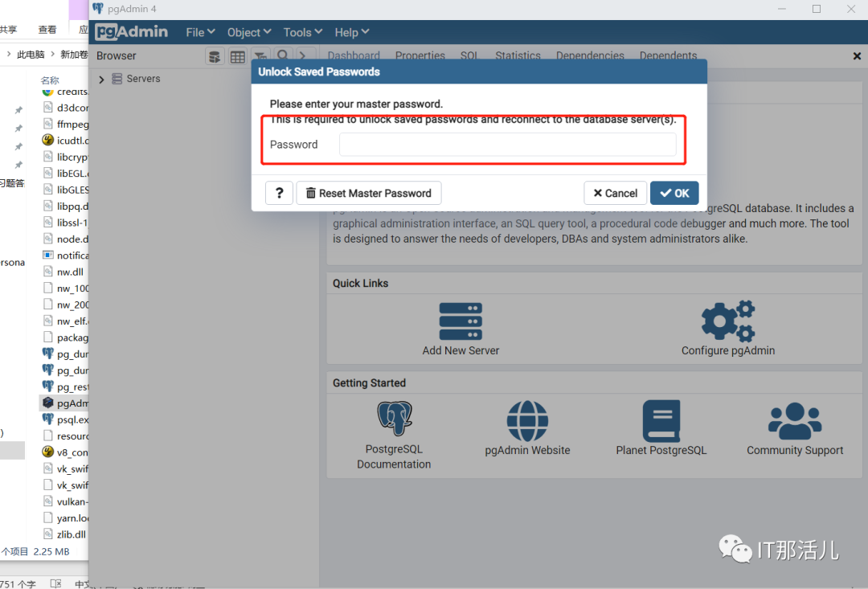Viewport: 868px width, 589px height.
Task: Click the View Data grid icon in Browser toolbar
Action: (x=237, y=56)
